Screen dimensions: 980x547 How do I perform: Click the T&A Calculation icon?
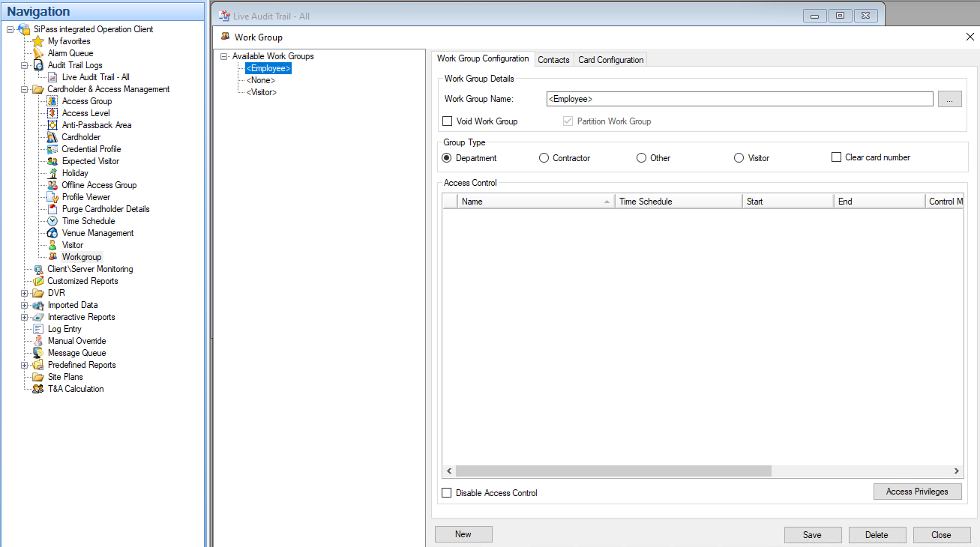point(38,389)
